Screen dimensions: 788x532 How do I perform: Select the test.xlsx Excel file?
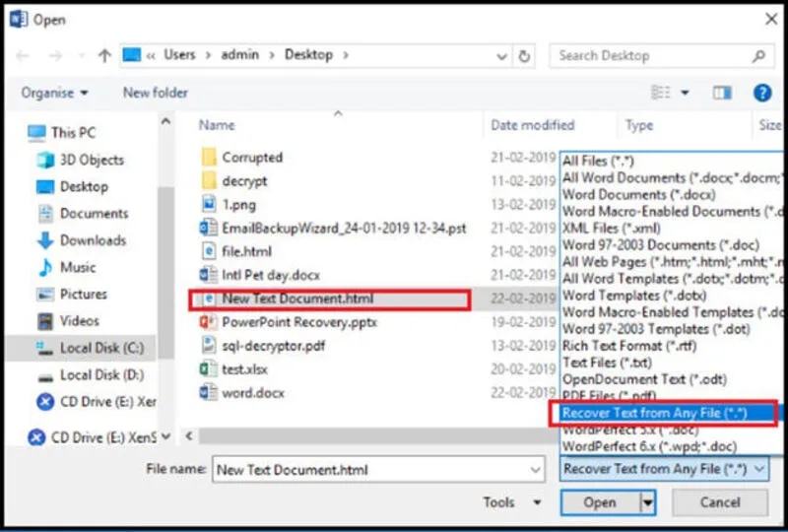(x=245, y=368)
